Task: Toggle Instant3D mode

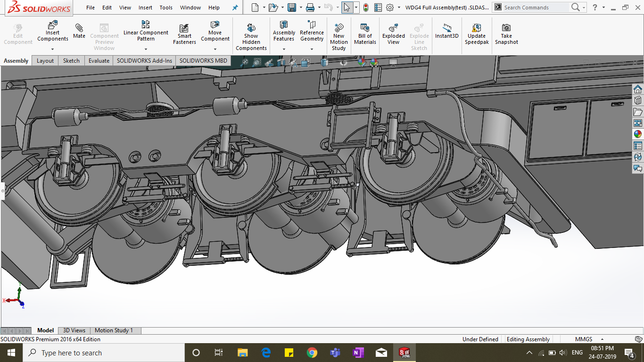Action: pyautogui.click(x=446, y=28)
